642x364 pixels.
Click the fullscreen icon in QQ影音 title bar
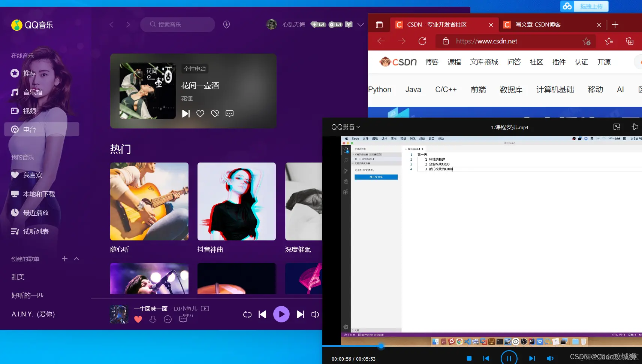point(616,127)
